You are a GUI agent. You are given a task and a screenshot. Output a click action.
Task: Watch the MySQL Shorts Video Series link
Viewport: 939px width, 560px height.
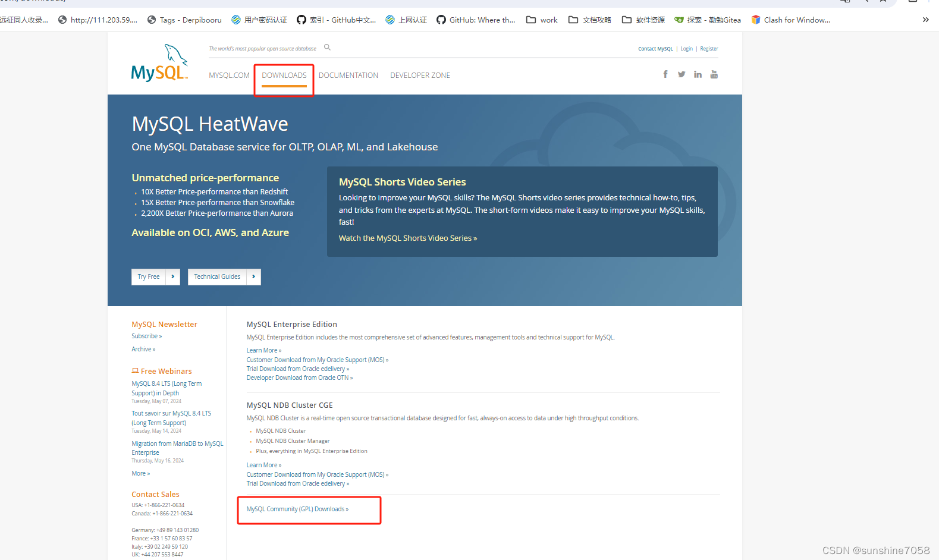pyautogui.click(x=408, y=238)
